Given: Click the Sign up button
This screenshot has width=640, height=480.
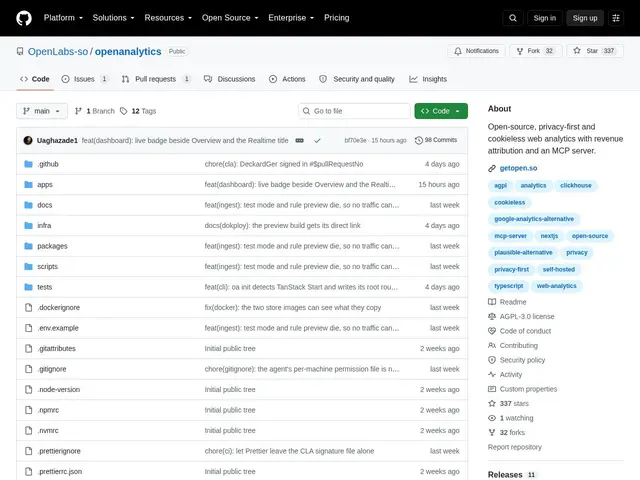Looking at the screenshot, I should click(x=584, y=18).
